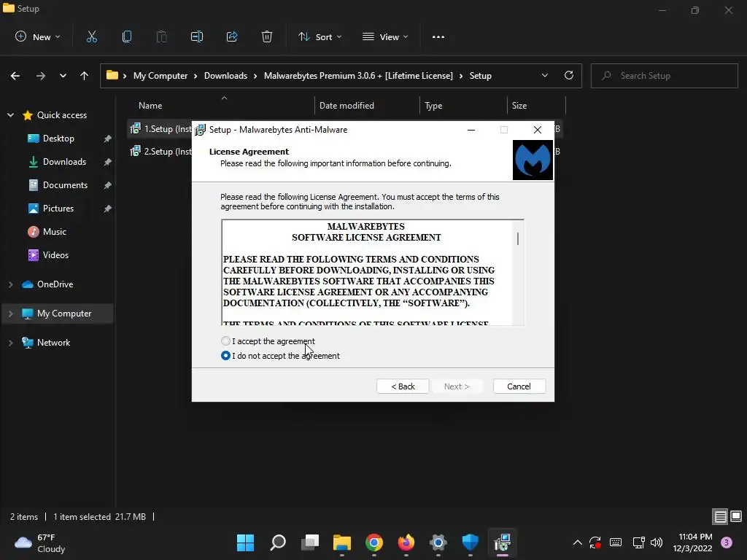The image size is (747, 560).
Task: Open Desktop in Quick access
Action: 58,139
